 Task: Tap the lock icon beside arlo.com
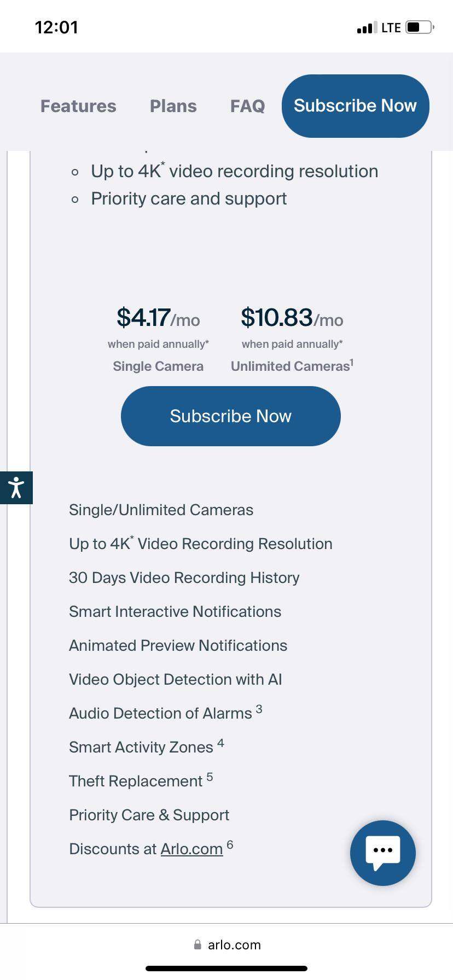pos(198,944)
